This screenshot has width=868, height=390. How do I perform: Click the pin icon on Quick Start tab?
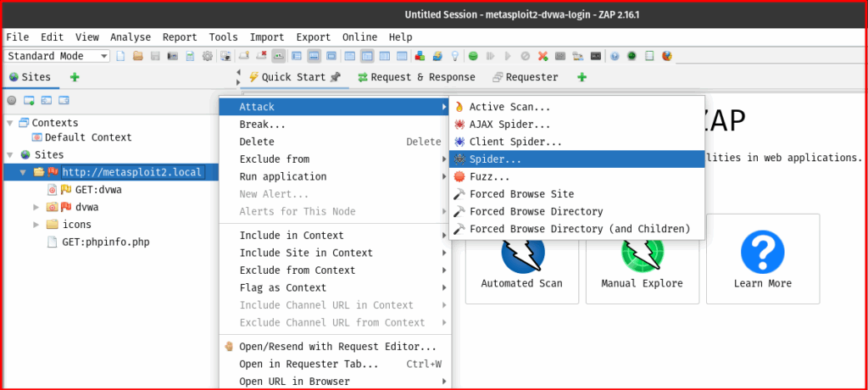coord(334,77)
